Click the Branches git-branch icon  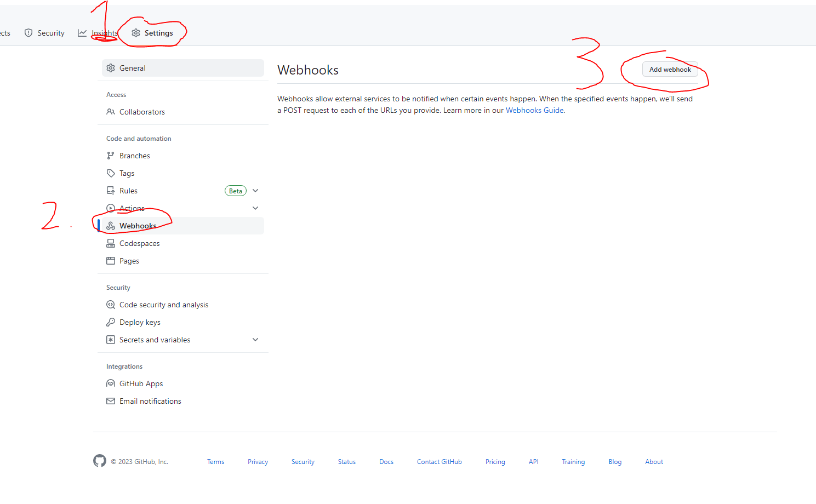click(111, 156)
